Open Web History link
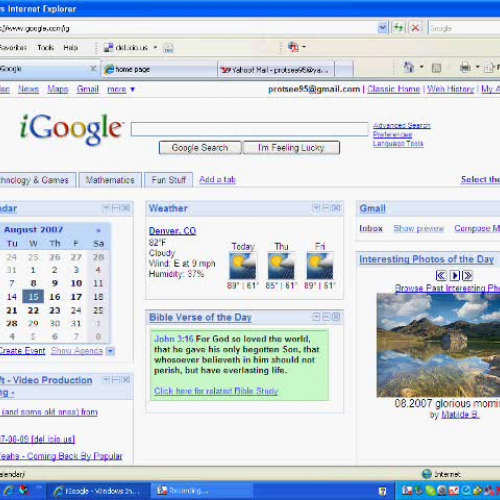Screen dimensions: 500x500 click(450, 89)
